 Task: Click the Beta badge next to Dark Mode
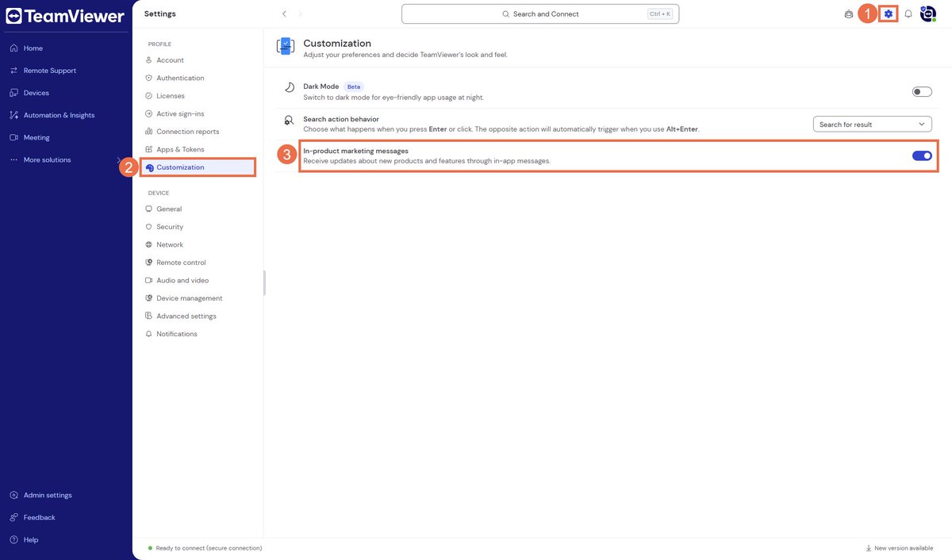(x=354, y=86)
